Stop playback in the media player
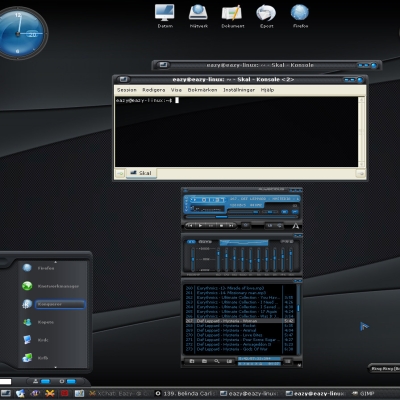Image resolution: width=400 pixels, height=400 pixels. (221, 226)
